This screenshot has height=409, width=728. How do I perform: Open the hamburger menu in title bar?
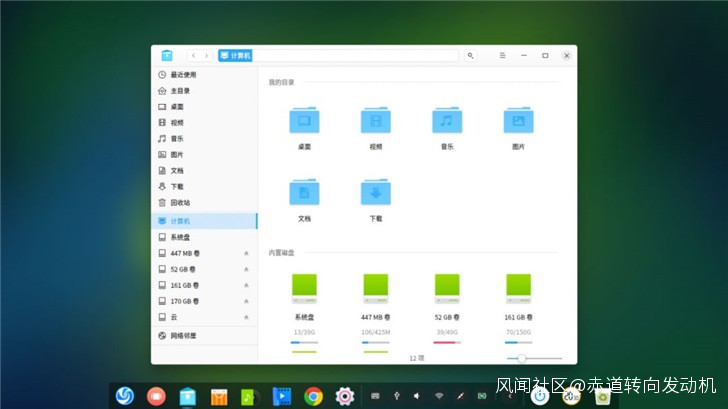click(x=502, y=56)
